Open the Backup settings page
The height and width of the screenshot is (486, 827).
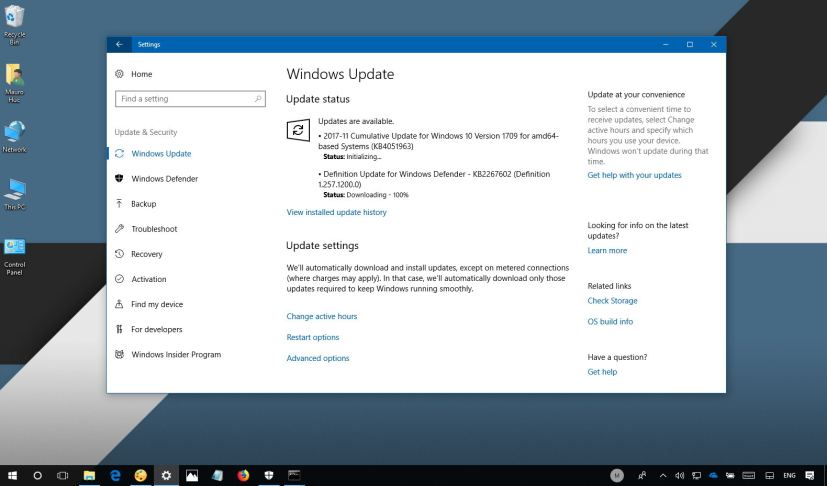coord(143,204)
